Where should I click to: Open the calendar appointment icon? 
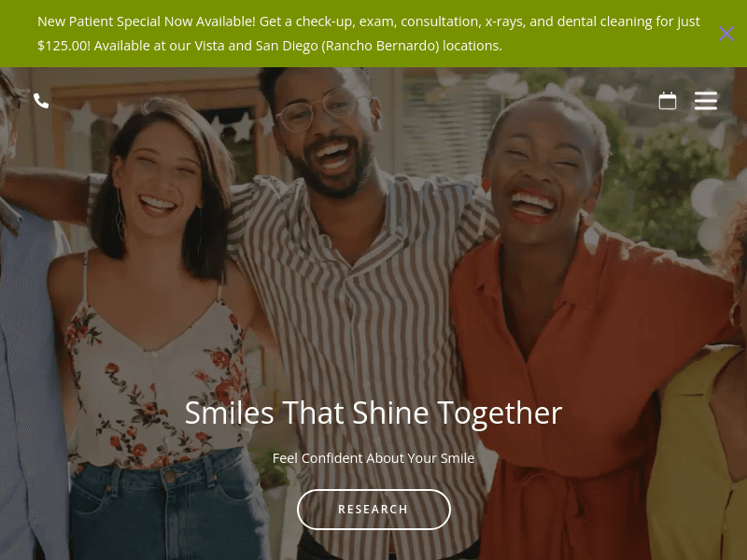click(667, 101)
